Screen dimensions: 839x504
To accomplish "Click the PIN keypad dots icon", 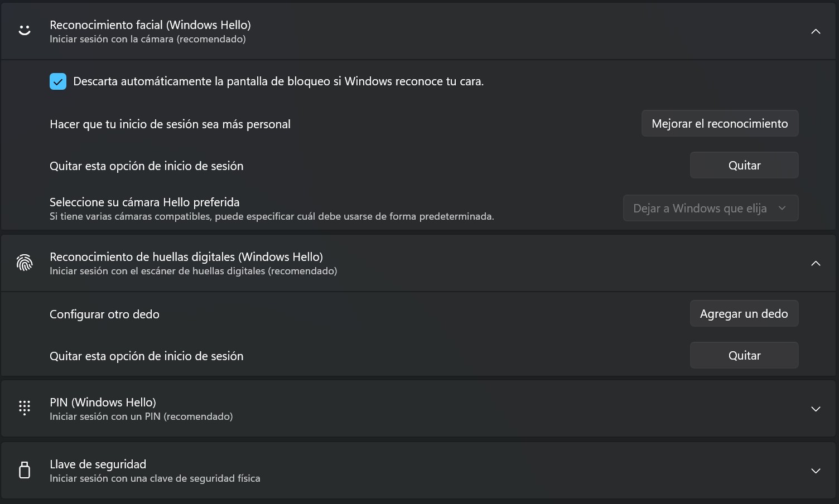I will point(25,408).
